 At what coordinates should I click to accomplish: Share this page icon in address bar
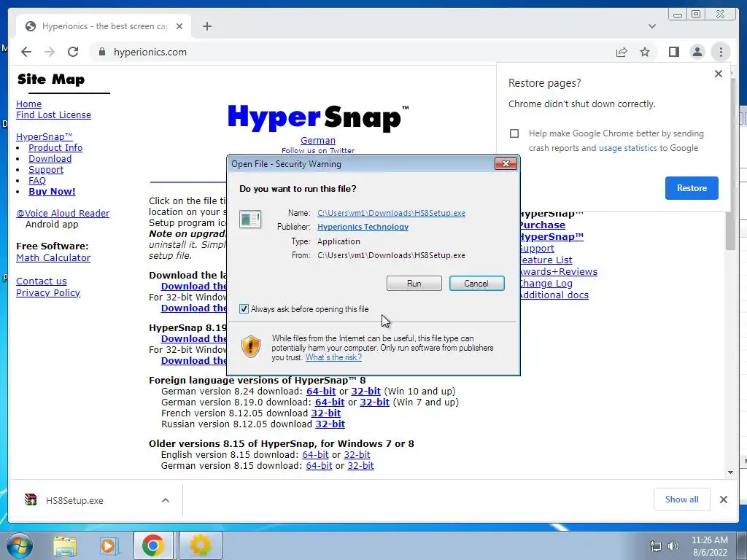click(x=622, y=52)
